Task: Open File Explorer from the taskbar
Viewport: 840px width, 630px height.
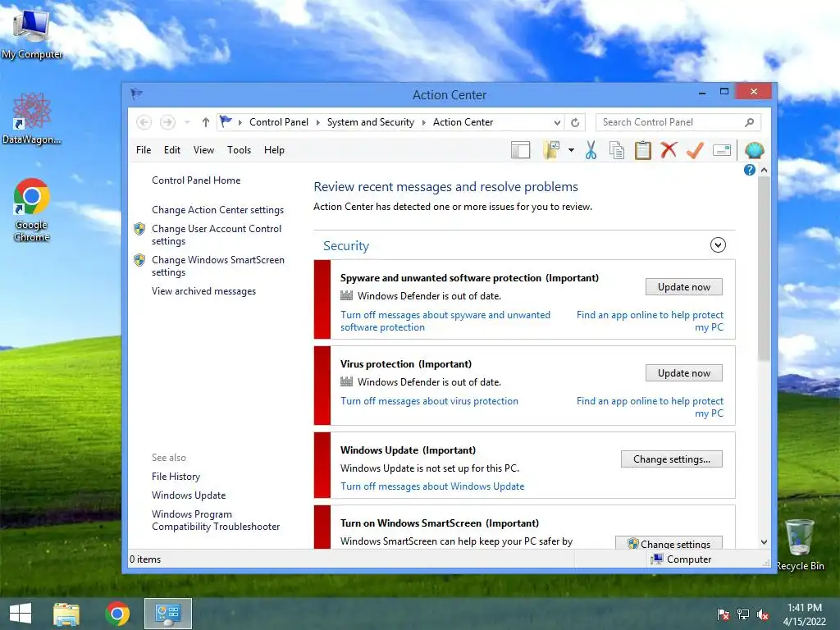Action: 66,614
